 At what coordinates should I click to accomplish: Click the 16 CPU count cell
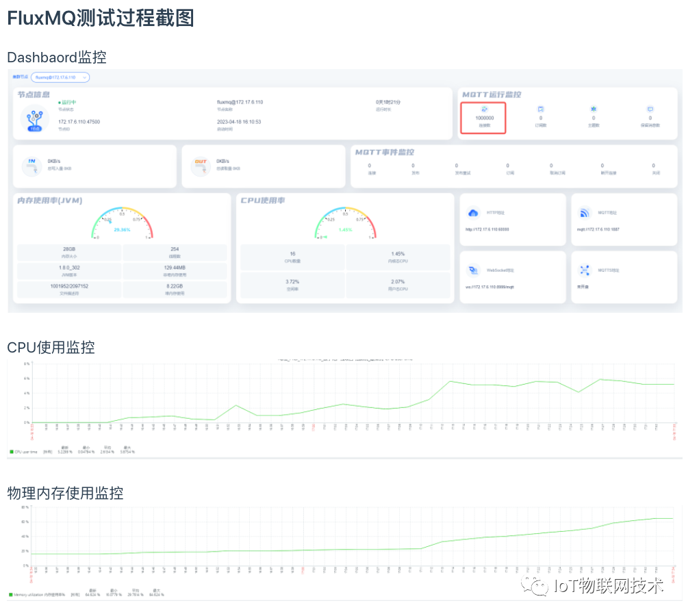click(292, 257)
